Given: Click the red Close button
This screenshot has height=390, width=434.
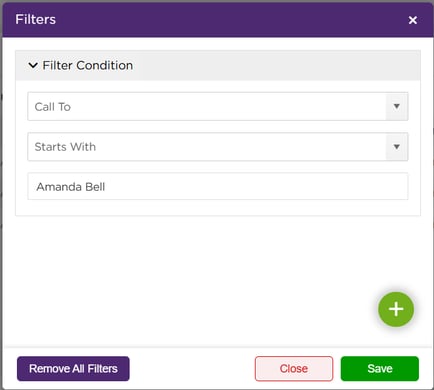Looking at the screenshot, I should click(x=294, y=369).
